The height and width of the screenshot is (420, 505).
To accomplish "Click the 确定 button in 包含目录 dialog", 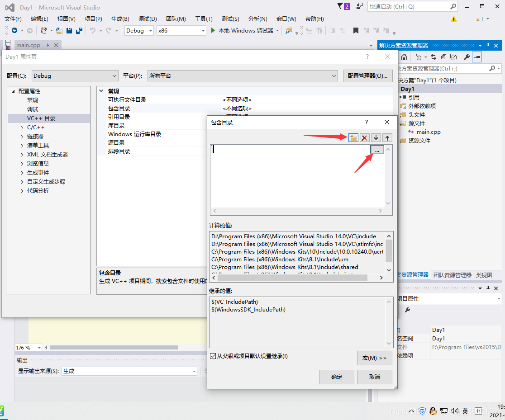I will point(337,377).
